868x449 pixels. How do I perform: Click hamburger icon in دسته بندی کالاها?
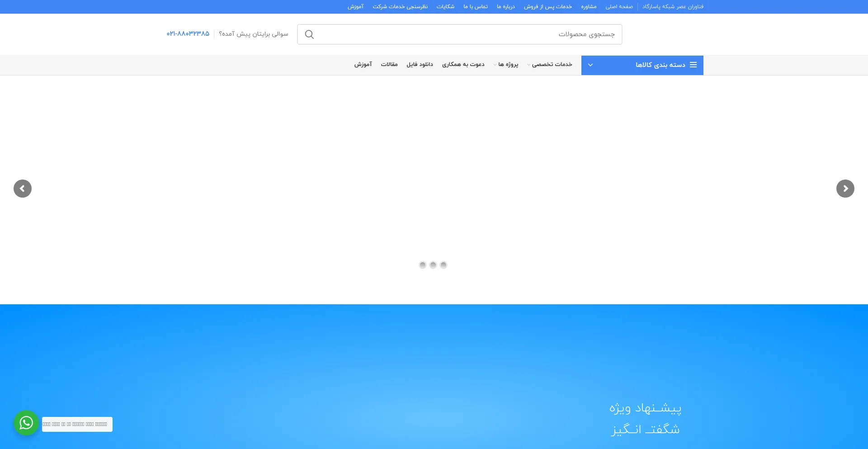coord(693,65)
